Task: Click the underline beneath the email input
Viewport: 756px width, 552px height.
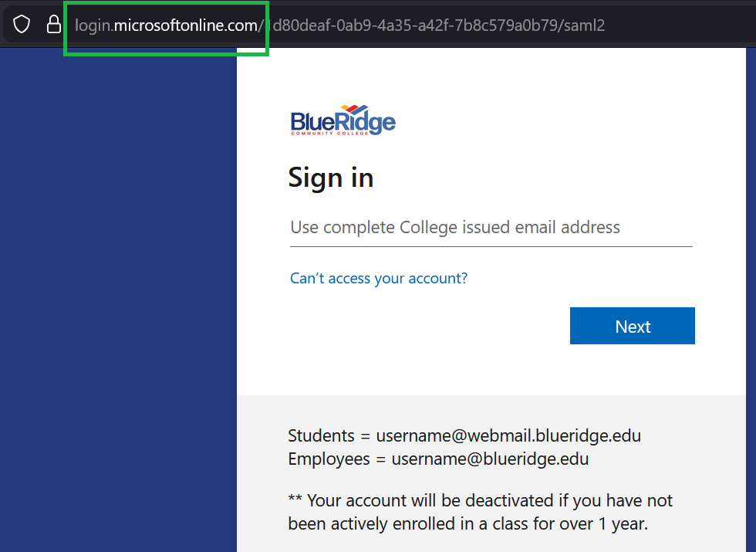Action: [491, 245]
